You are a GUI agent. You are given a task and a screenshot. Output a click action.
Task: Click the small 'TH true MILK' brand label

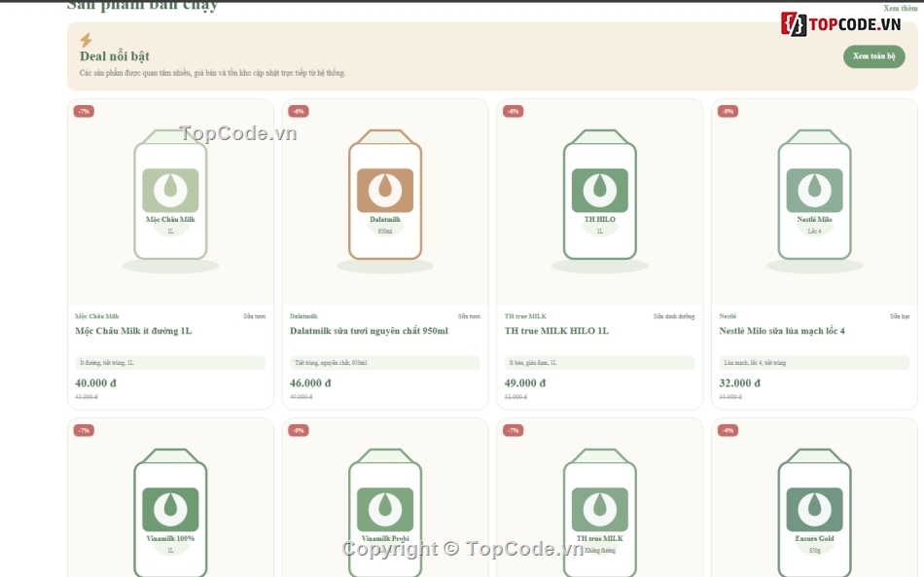tap(525, 316)
